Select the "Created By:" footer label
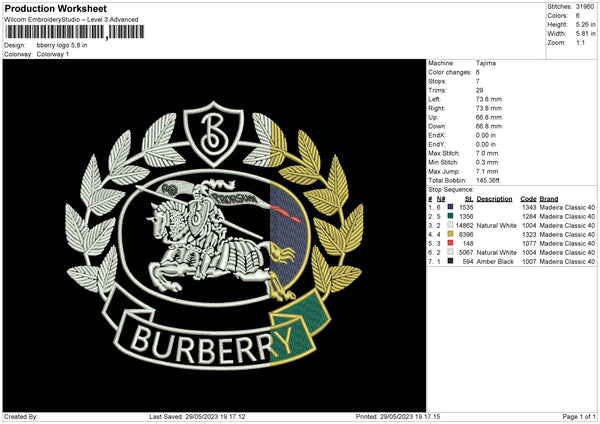 pos(21,417)
